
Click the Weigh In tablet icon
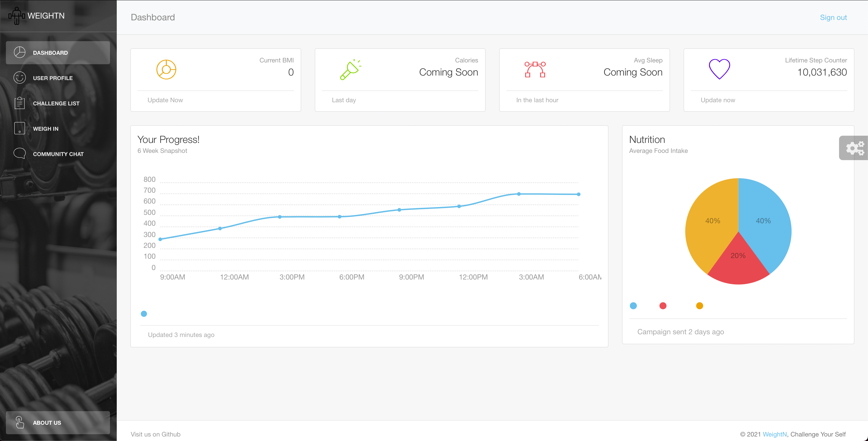pyautogui.click(x=19, y=128)
